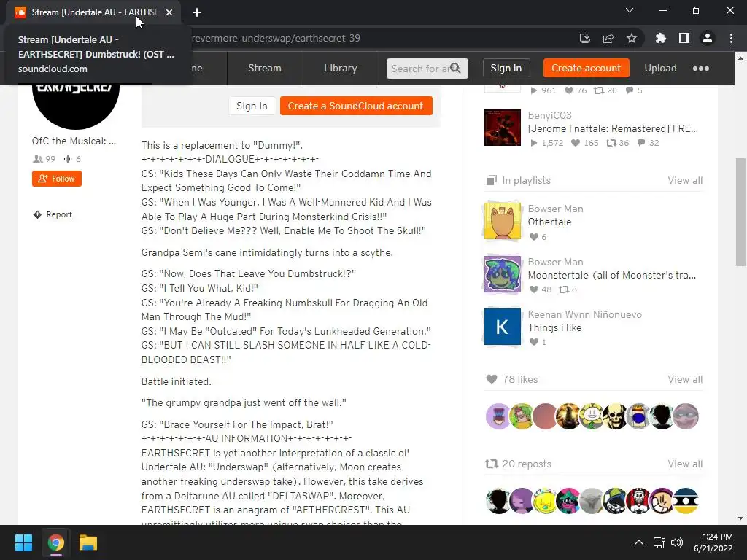Go to the Stream tab
Screen dimensions: 747x560
point(264,68)
